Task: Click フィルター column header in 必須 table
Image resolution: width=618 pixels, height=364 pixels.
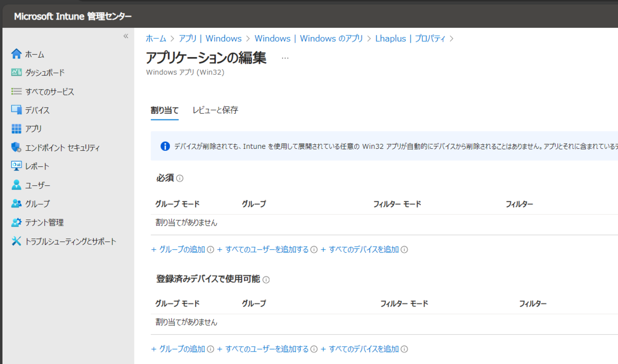Action: pyautogui.click(x=519, y=204)
